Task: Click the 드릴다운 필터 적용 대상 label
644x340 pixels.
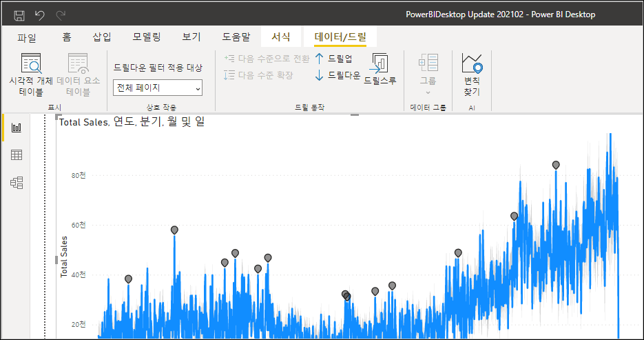Action: tap(158, 68)
